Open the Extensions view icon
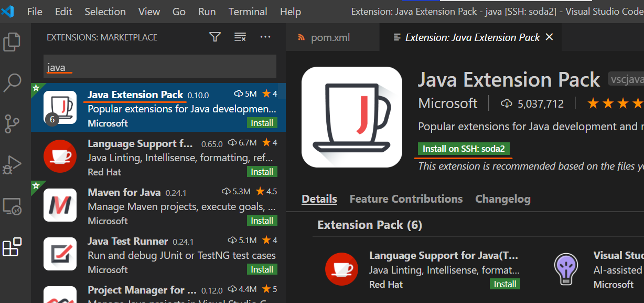644x303 pixels. (x=12, y=247)
